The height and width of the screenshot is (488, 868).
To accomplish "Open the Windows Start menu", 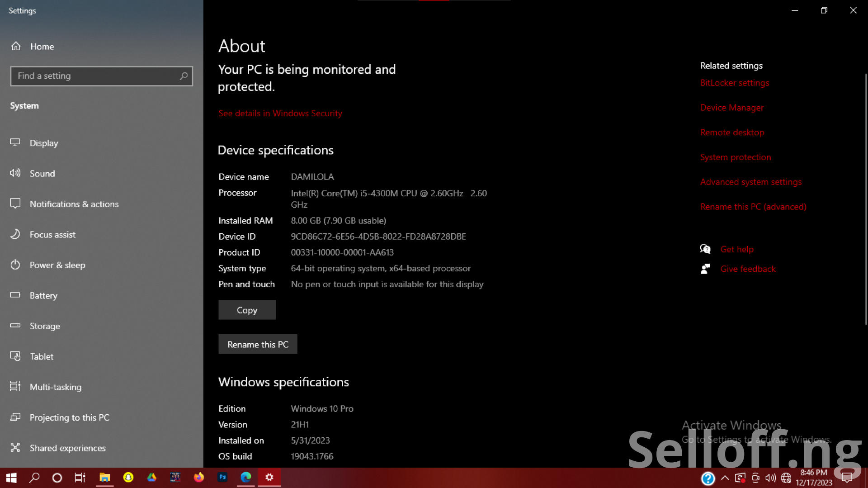I will pos(11,478).
